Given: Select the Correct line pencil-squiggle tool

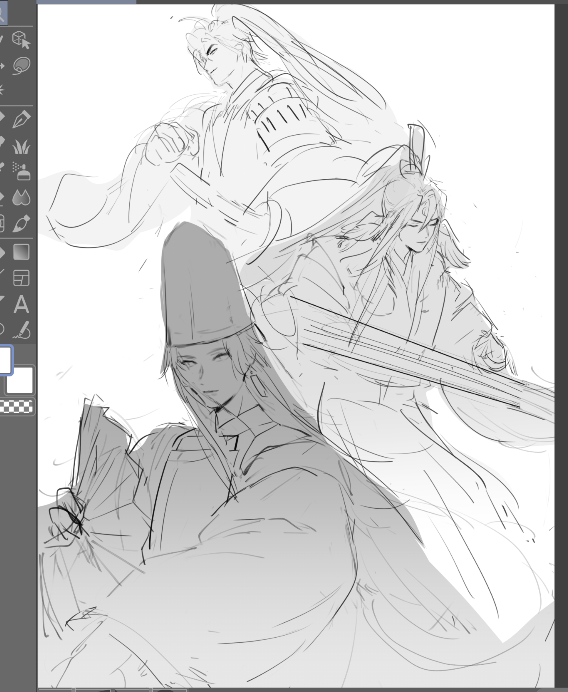Looking at the screenshot, I should pyautogui.click(x=21, y=330).
